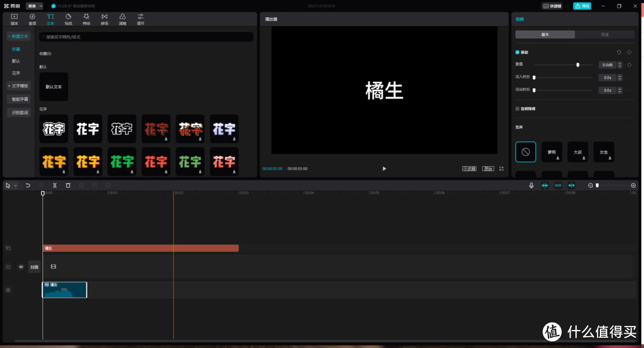Select the pointer selection tool

pos(8,186)
